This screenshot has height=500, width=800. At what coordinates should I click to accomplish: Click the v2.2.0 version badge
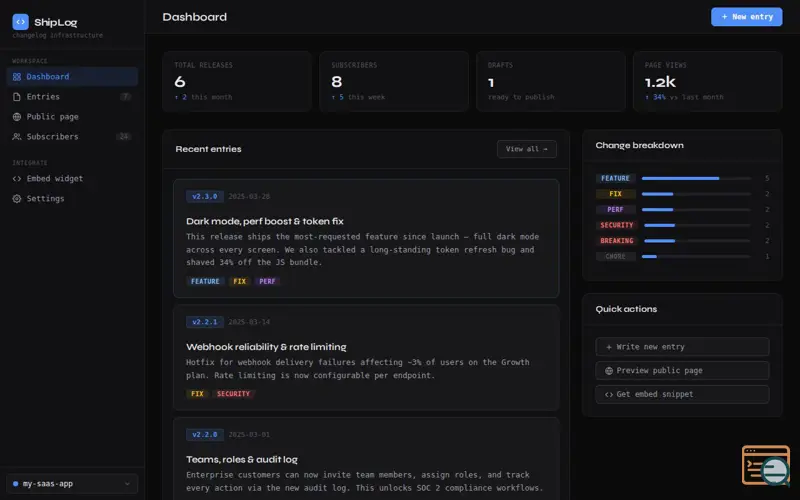[x=205, y=435]
